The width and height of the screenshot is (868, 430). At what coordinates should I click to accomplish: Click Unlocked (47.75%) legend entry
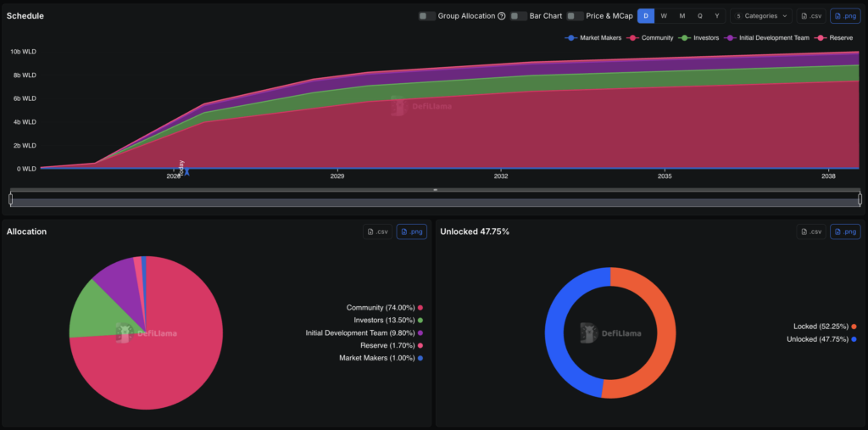coord(822,339)
